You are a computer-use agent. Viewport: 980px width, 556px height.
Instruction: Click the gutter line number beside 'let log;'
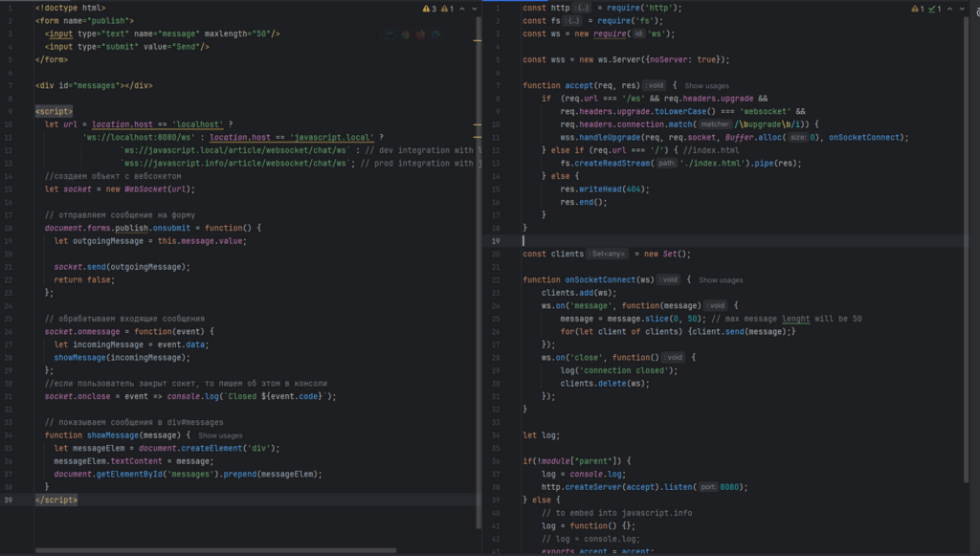(x=496, y=435)
